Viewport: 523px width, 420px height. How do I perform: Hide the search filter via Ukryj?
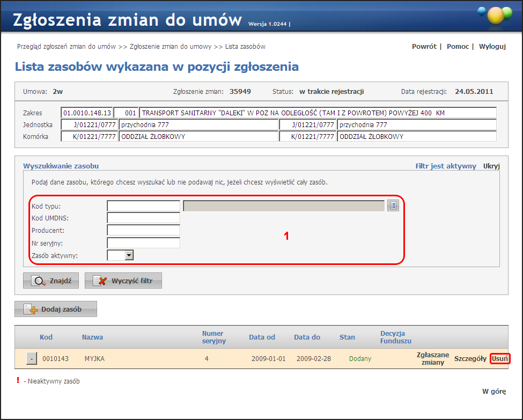(x=491, y=166)
